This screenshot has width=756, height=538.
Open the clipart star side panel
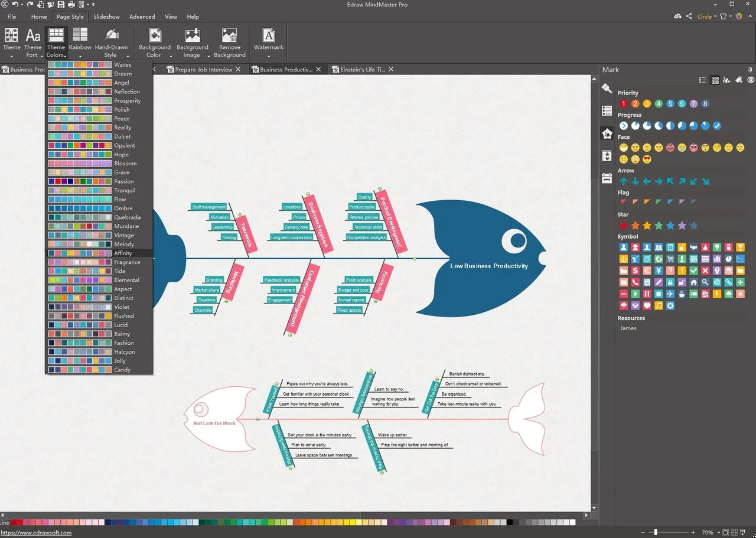tap(607, 155)
